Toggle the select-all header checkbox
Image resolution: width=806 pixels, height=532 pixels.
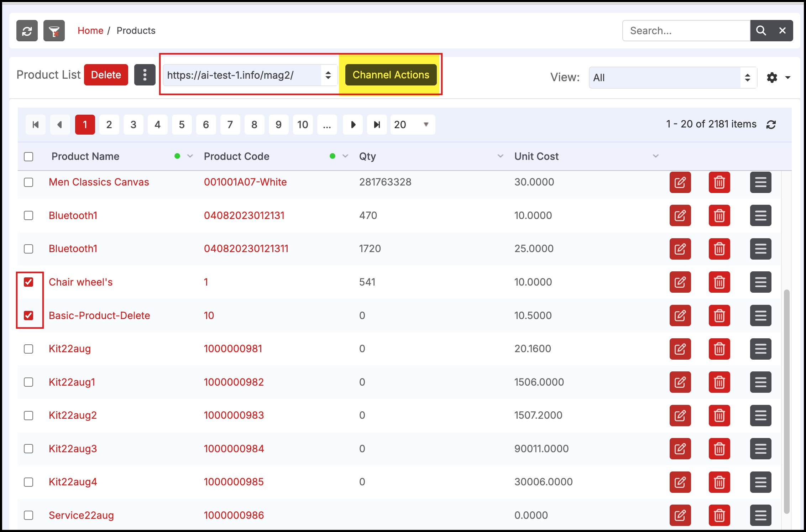pyautogui.click(x=28, y=157)
